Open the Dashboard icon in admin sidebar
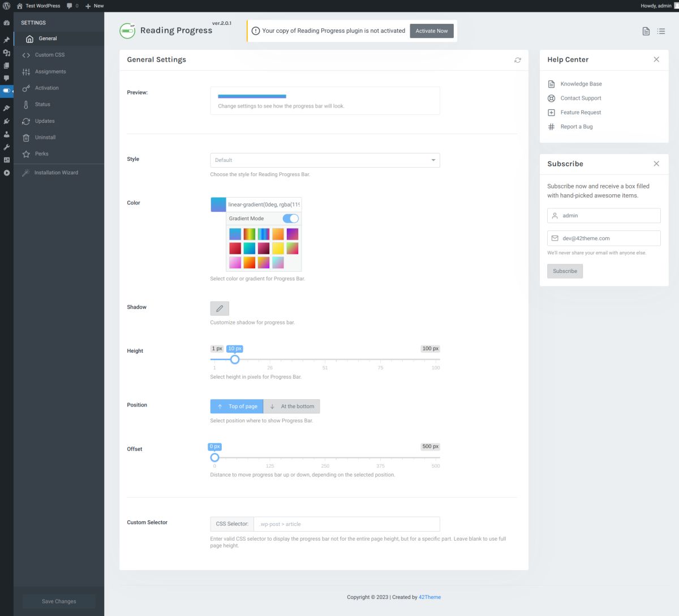The width and height of the screenshot is (679, 616). [6, 23]
